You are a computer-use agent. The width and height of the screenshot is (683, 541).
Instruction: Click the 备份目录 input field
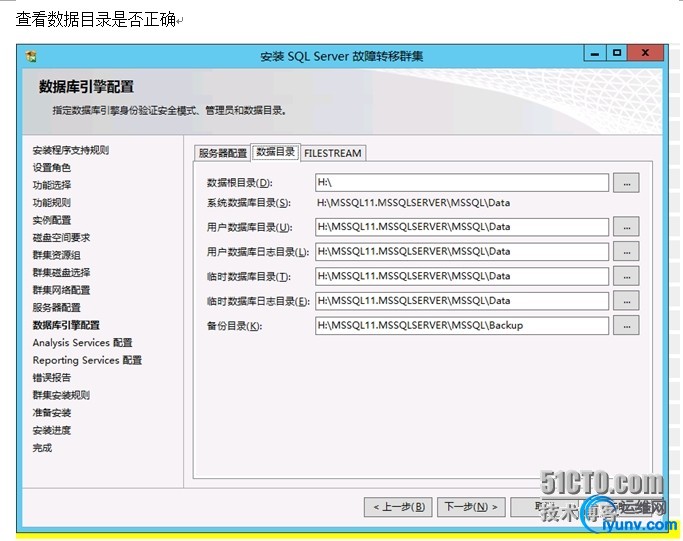[462, 325]
